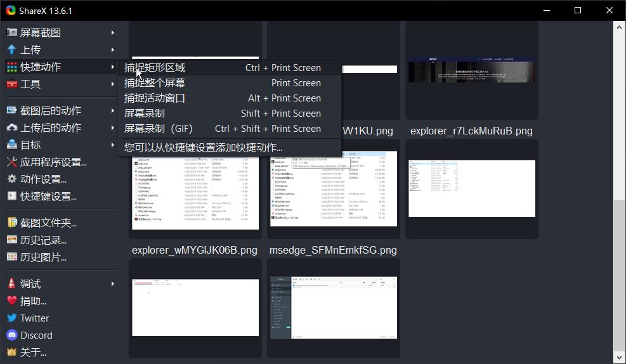Screen dimensions: 626x364
Task: Open the Twitter link label
Action: pyautogui.click(x=35, y=318)
